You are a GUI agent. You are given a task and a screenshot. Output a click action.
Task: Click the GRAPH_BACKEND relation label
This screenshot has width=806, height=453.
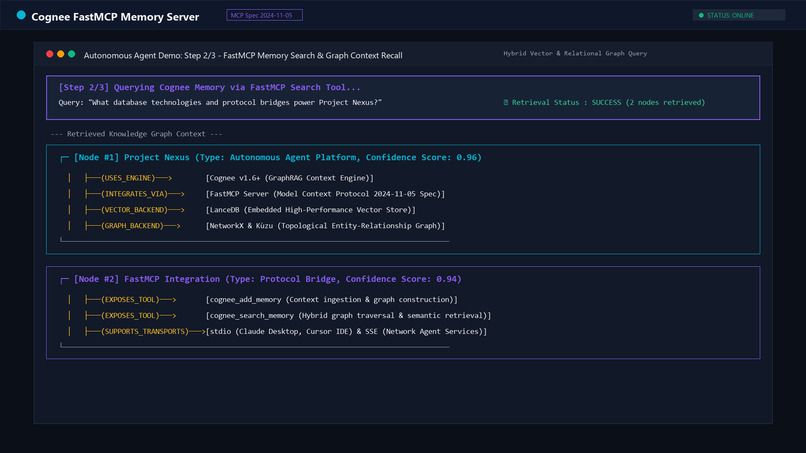[x=132, y=226]
